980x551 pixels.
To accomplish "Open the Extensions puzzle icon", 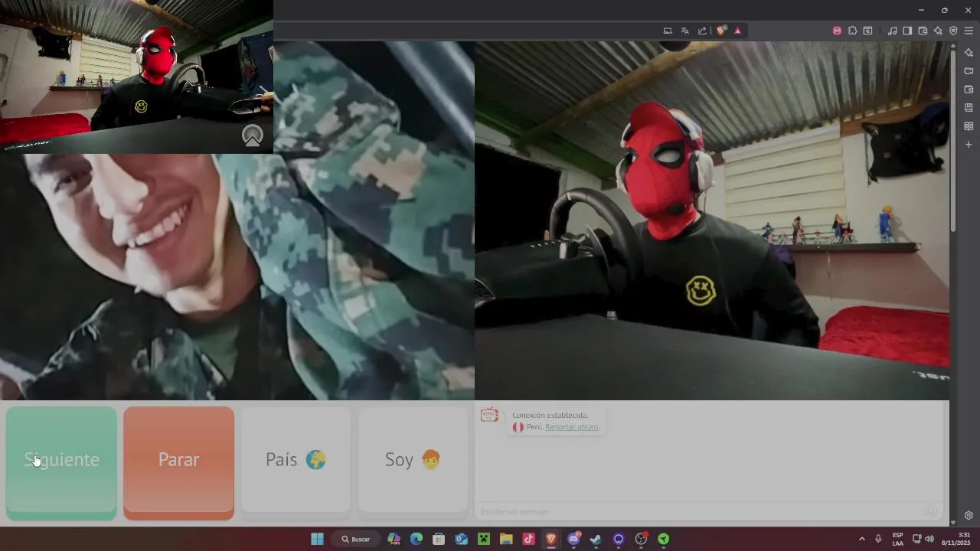I will pos(852,31).
